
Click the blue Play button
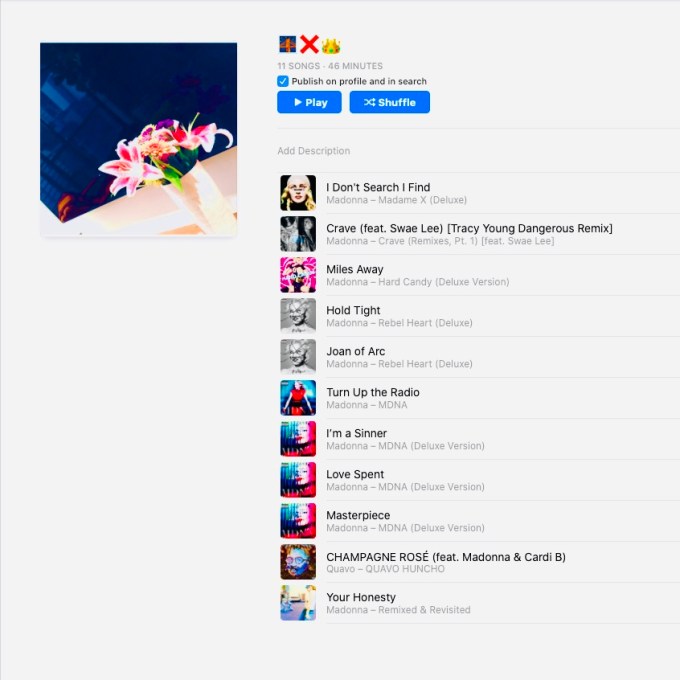[309, 102]
